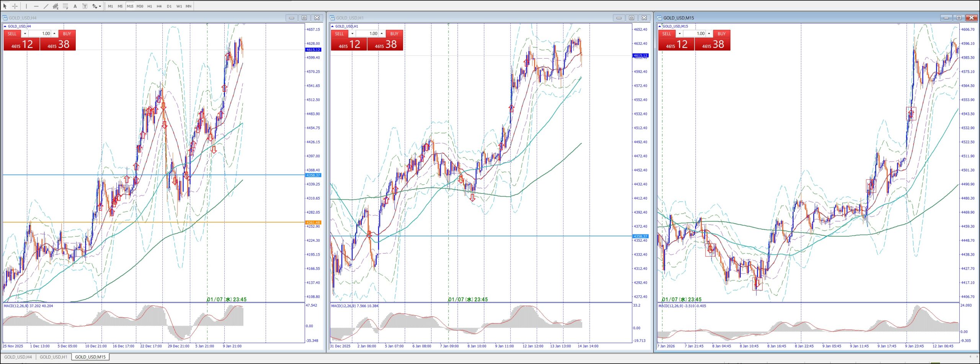This screenshot has height=364, width=980.
Task: Pick the horizontal line tool
Action: click(36, 6)
